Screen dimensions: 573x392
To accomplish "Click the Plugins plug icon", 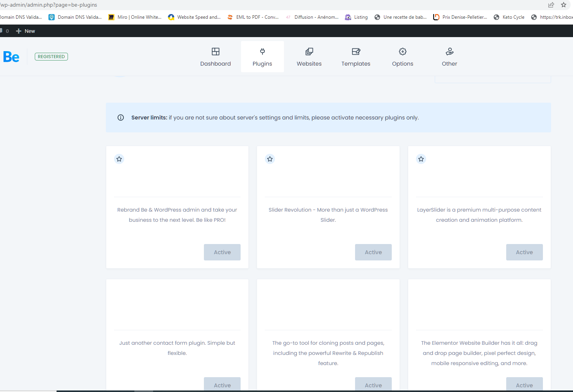I will (262, 52).
